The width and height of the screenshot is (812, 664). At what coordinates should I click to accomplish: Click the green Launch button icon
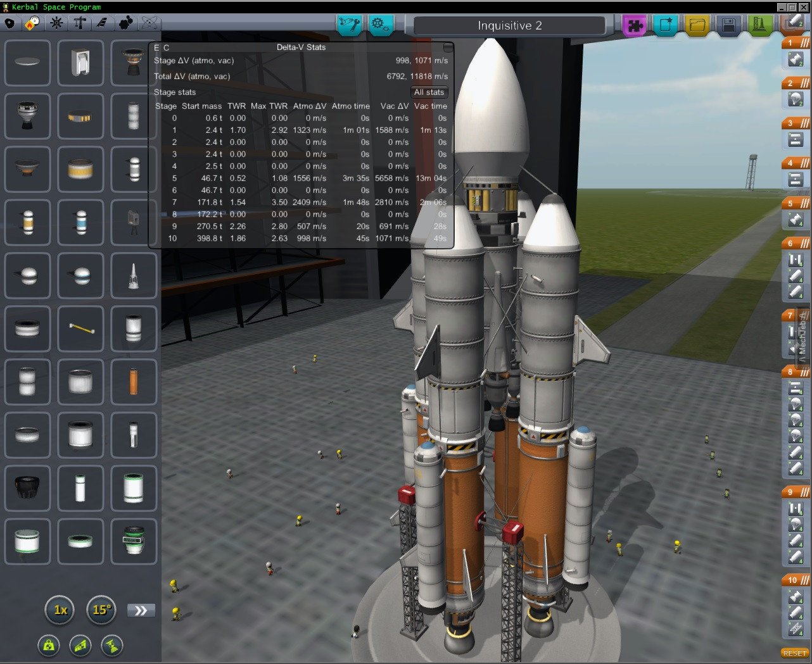point(759,25)
